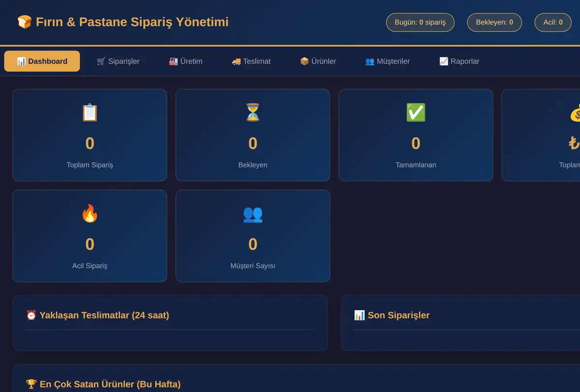Image resolution: width=580 pixels, height=392 pixels.
Task: Click the Müşteri Sayısı label
Action: point(253,266)
